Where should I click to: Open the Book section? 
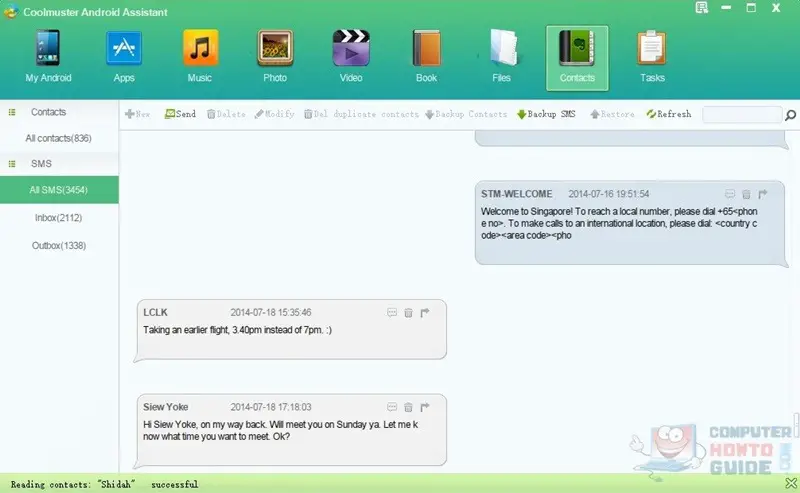(x=427, y=56)
